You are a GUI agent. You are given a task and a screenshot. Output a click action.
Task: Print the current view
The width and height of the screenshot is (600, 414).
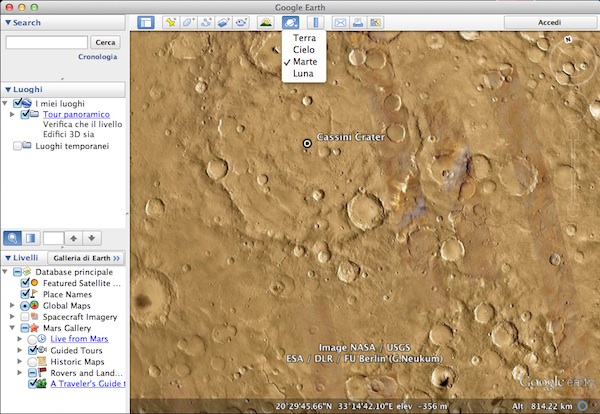[358, 22]
